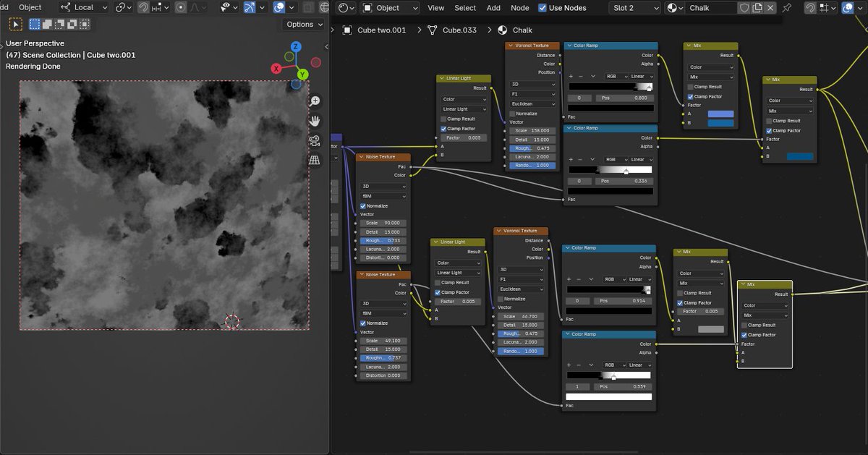This screenshot has width=868, height=455.
Task: Click the camera view icon in viewport sidebar
Action: [315, 141]
